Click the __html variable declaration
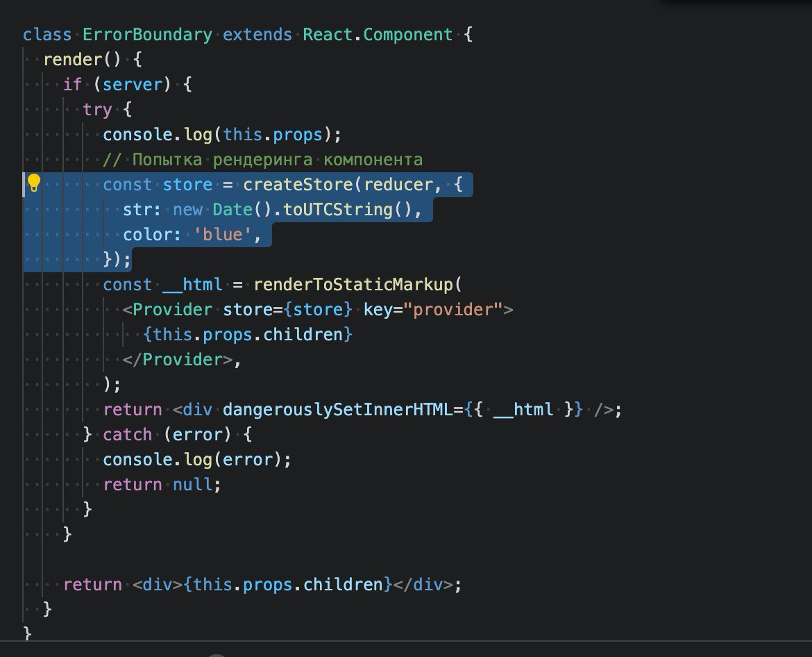Viewport: 812px width, 657px height. tap(193, 285)
